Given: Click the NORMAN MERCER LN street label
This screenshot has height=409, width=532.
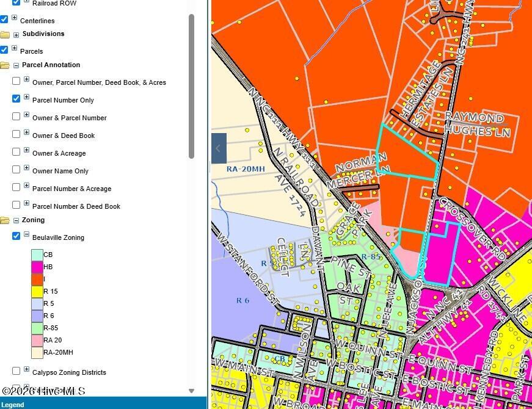Looking at the screenshot, I should tap(360, 170).
